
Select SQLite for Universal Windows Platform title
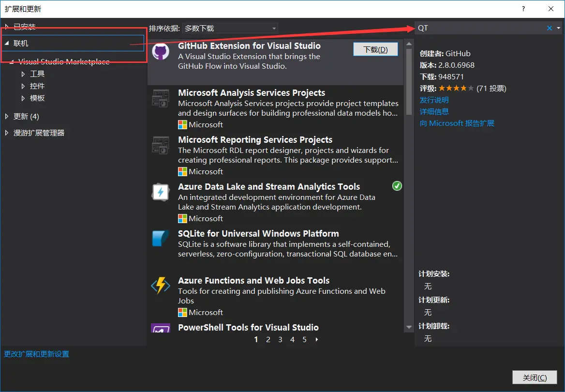tap(258, 233)
